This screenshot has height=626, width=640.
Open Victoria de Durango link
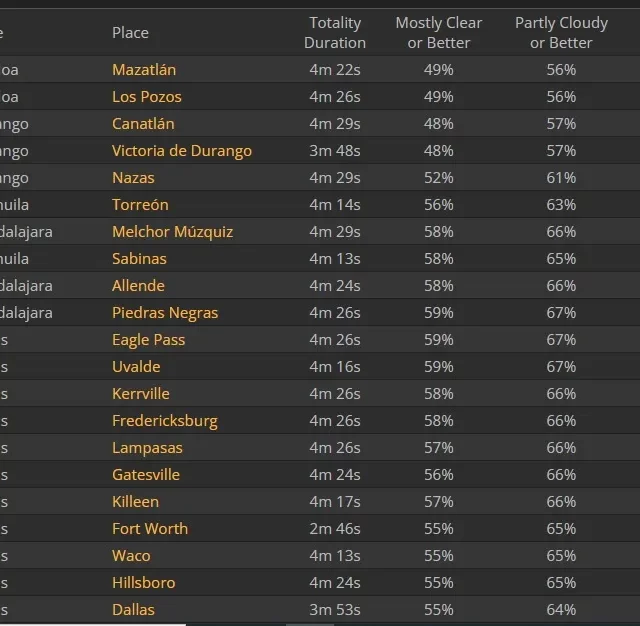tap(182, 151)
